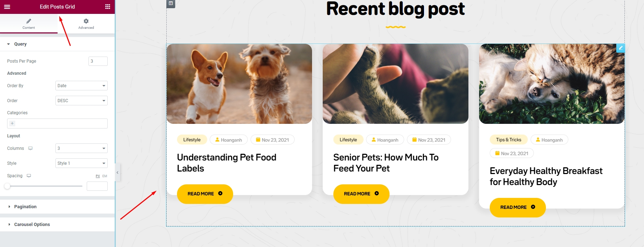644x247 pixels.
Task: Expand the Pagination section
Action: coord(25,207)
